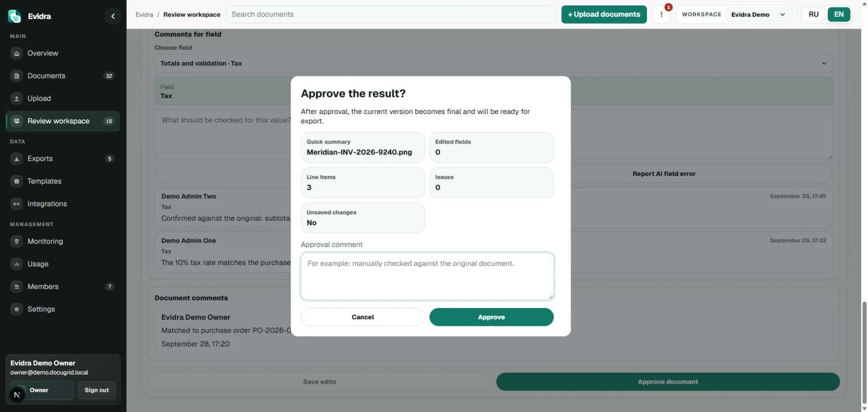Open the Overview page

pos(63,53)
